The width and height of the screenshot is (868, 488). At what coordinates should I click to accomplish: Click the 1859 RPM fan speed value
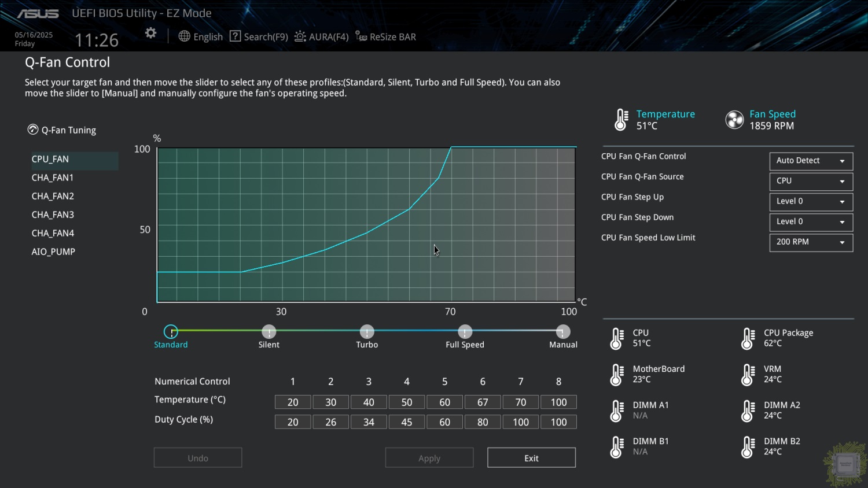[771, 126]
